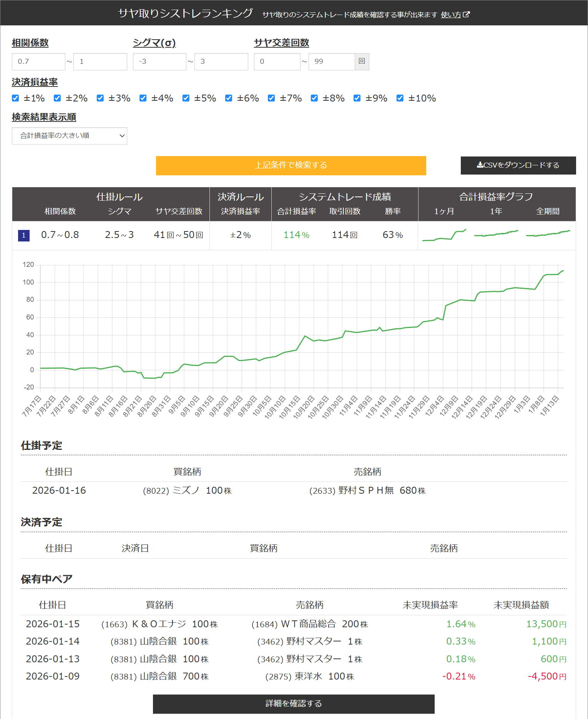Expand the 検索結果表示順 sort dropdown
588x719 pixels.
[70, 136]
